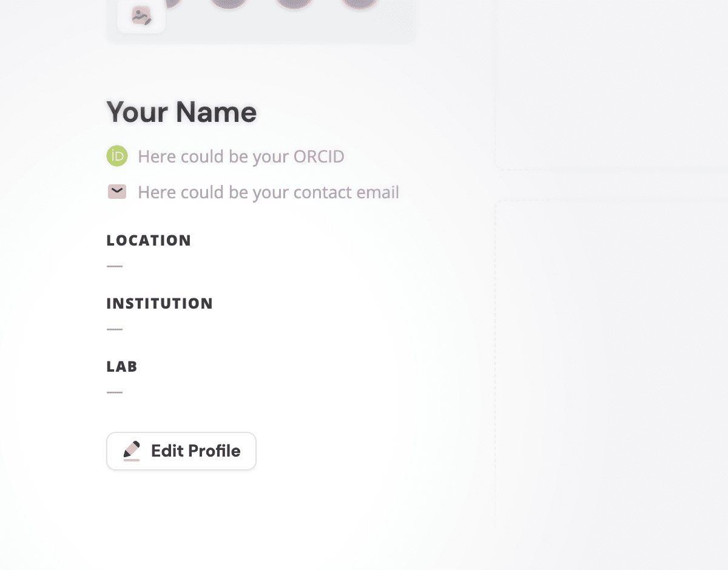The height and width of the screenshot is (570, 728).
Task: Click the LOCATION section label
Action: 149,240
